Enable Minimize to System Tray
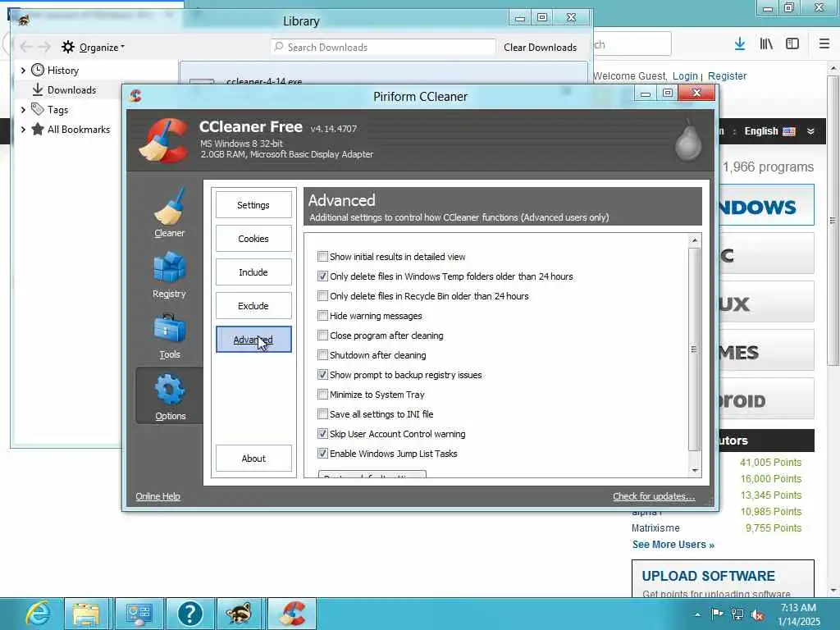Image resolution: width=840 pixels, height=630 pixels. pyautogui.click(x=322, y=395)
